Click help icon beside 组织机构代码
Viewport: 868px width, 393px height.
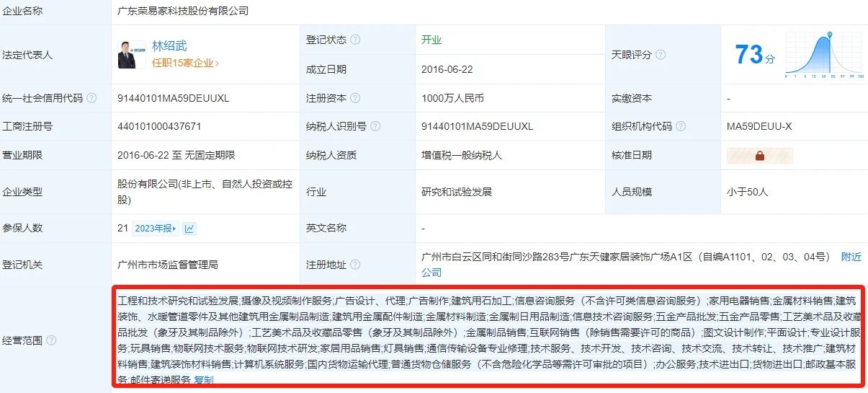[x=681, y=126]
